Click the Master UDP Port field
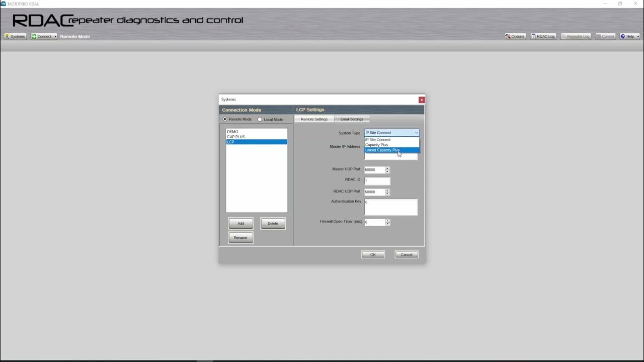 tap(374, 170)
